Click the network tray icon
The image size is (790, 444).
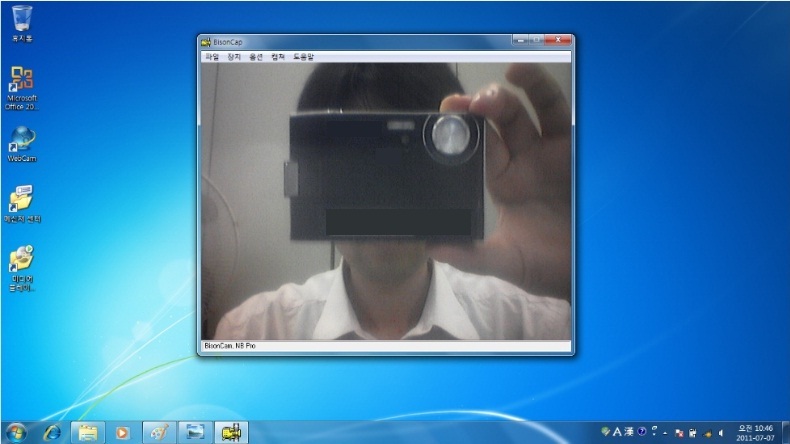(707, 433)
